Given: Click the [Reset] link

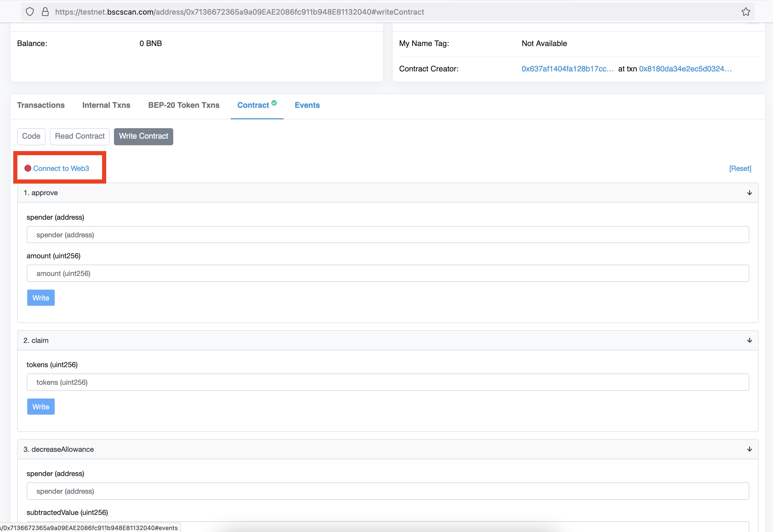Looking at the screenshot, I should click(x=740, y=168).
